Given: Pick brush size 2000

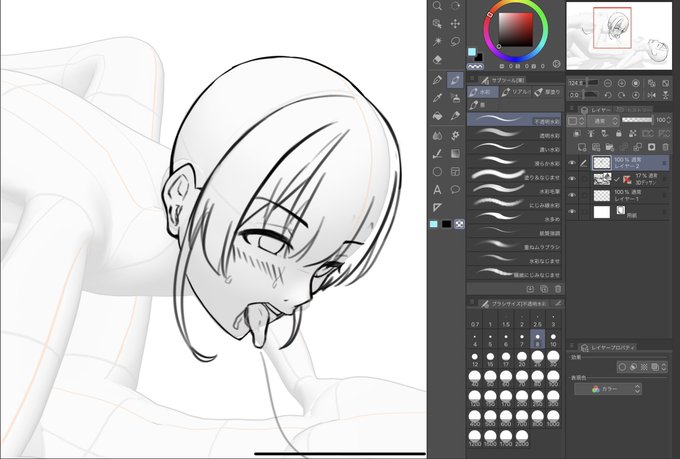Looking at the screenshot, I should (x=522, y=438).
